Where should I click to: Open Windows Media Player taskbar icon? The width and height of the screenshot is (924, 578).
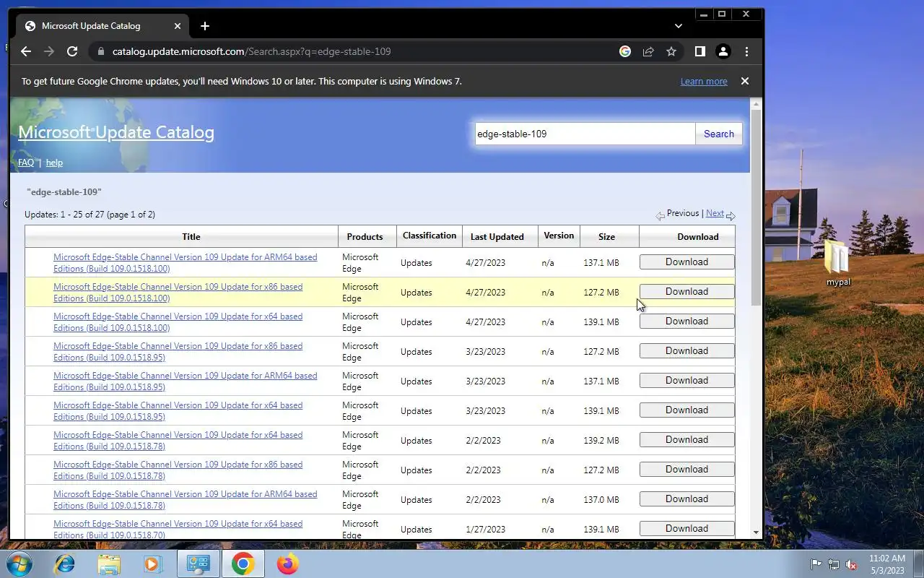pyautogui.click(x=153, y=564)
